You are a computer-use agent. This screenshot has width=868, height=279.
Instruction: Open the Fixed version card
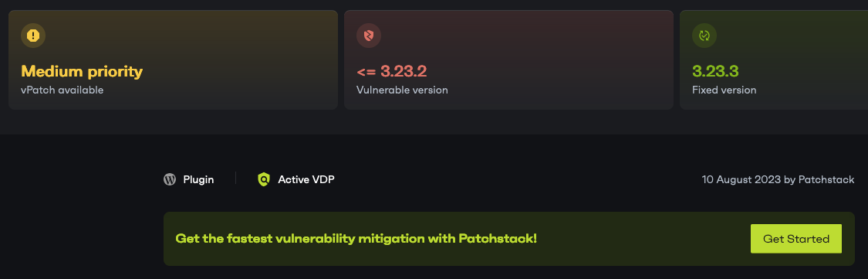(x=774, y=60)
